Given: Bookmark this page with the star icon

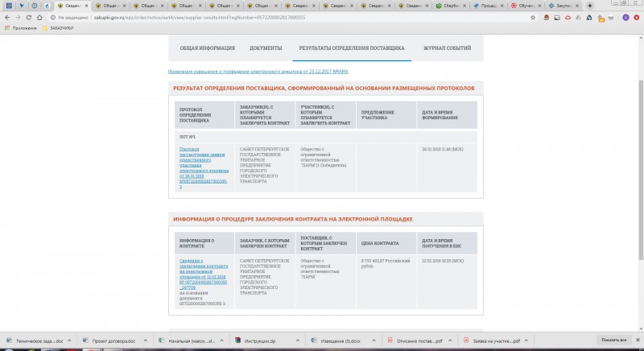Looking at the screenshot, I should pyautogui.click(x=533, y=18).
